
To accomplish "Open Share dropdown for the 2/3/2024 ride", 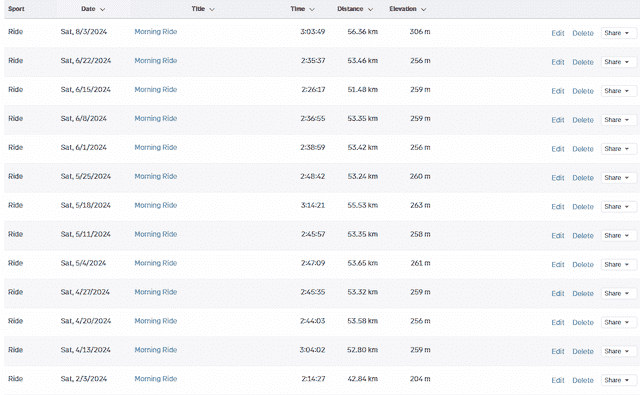I will click(x=618, y=380).
